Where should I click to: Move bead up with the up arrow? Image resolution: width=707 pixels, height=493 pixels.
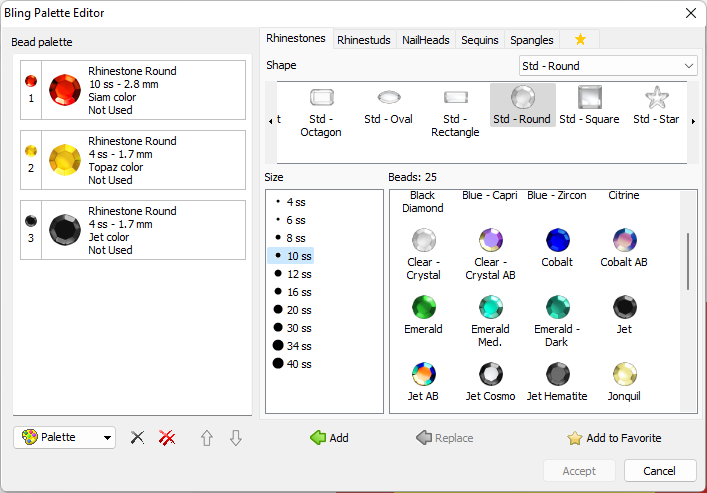coord(207,438)
